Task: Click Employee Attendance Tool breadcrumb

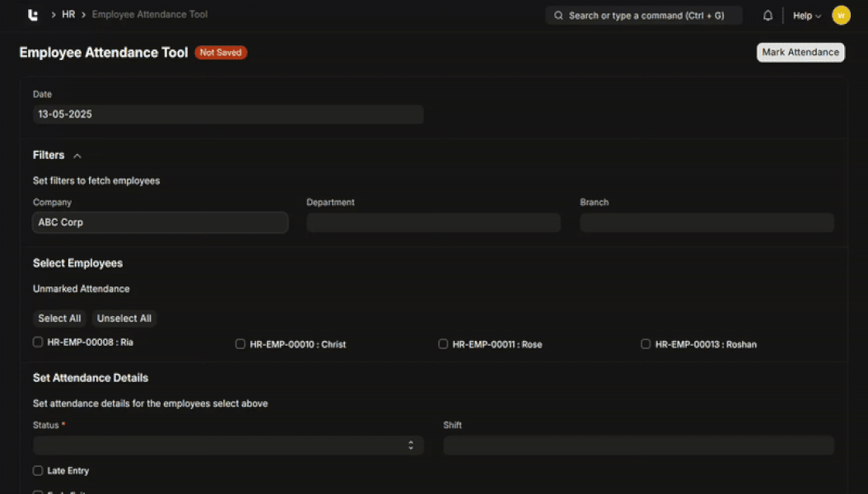Action: tap(150, 15)
